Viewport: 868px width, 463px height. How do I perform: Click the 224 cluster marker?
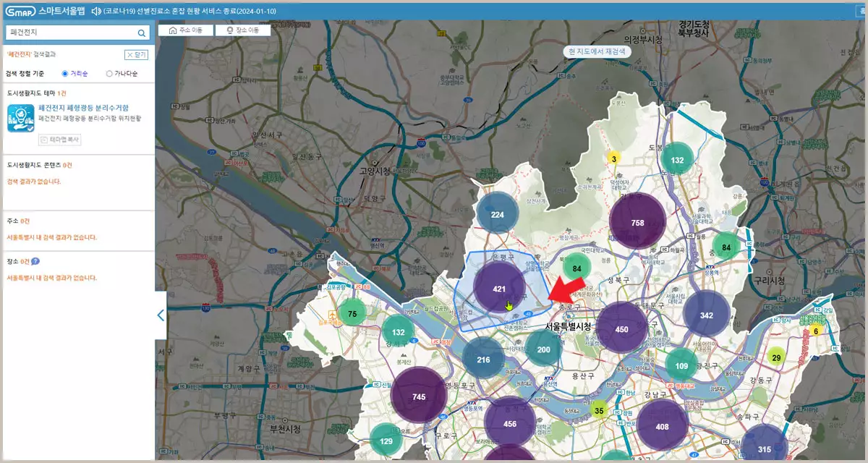point(498,214)
